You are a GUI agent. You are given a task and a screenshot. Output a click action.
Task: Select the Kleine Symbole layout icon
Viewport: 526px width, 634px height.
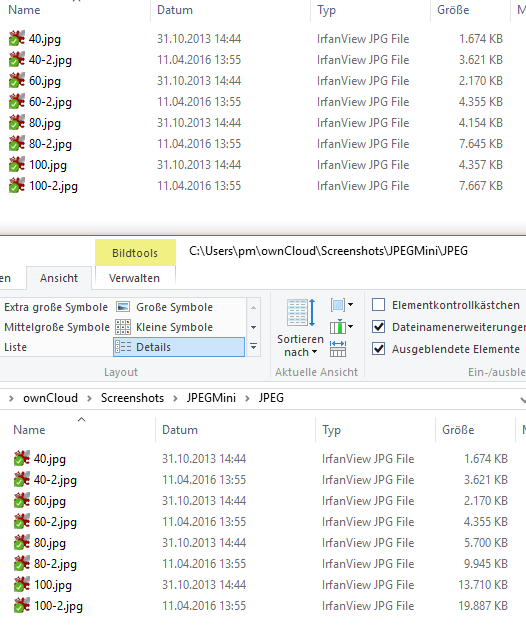click(x=123, y=327)
